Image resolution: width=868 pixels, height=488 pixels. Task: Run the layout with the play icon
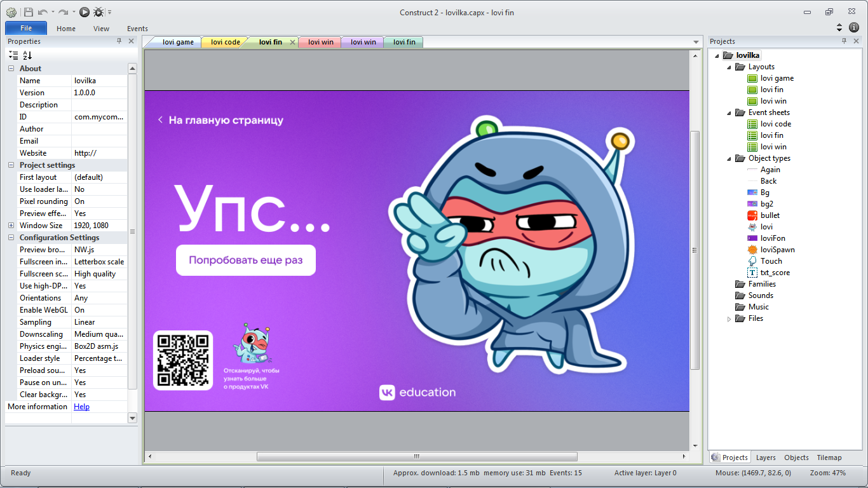[x=85, y=12]
